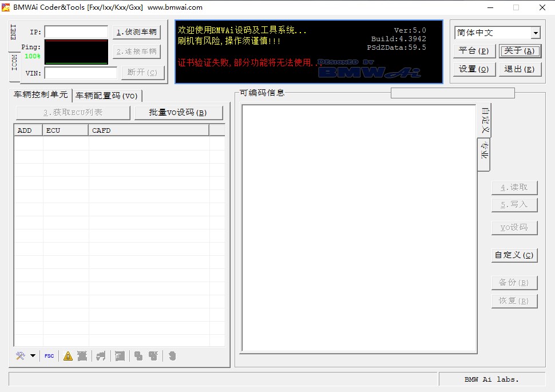This screenshot has height=392, width=555.
Task: Click the VO设码 button
Action: coord(514,228)
